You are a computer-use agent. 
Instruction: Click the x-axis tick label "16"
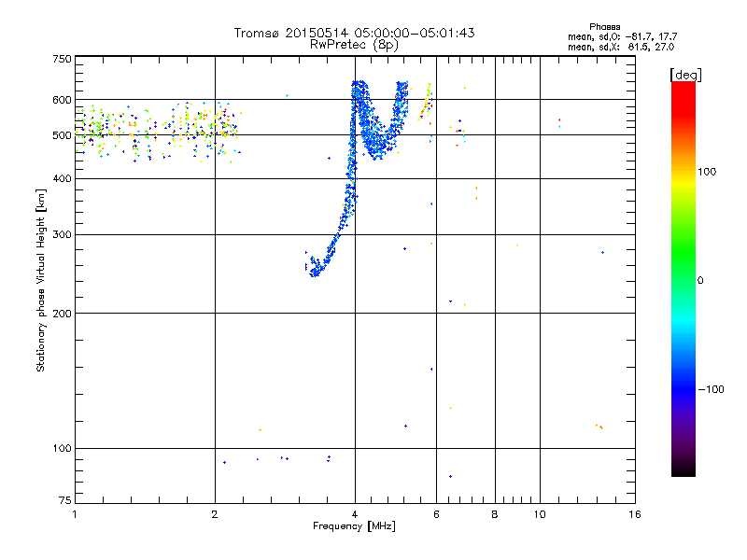635,514
